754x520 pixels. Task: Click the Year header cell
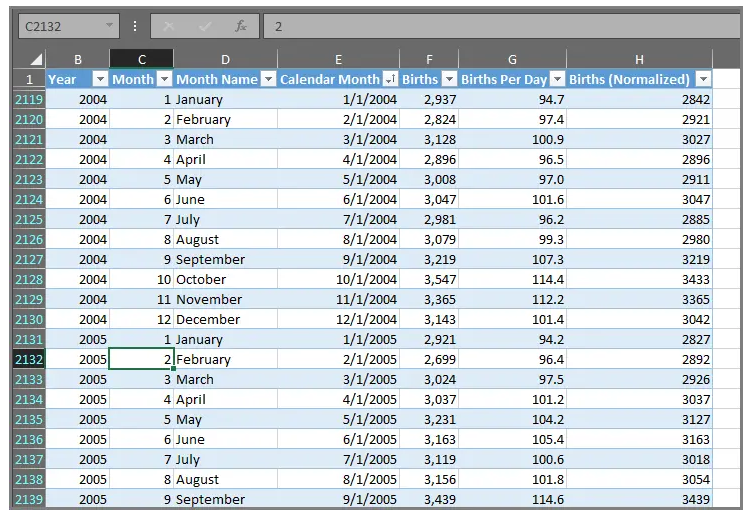[x=77, y=79]
